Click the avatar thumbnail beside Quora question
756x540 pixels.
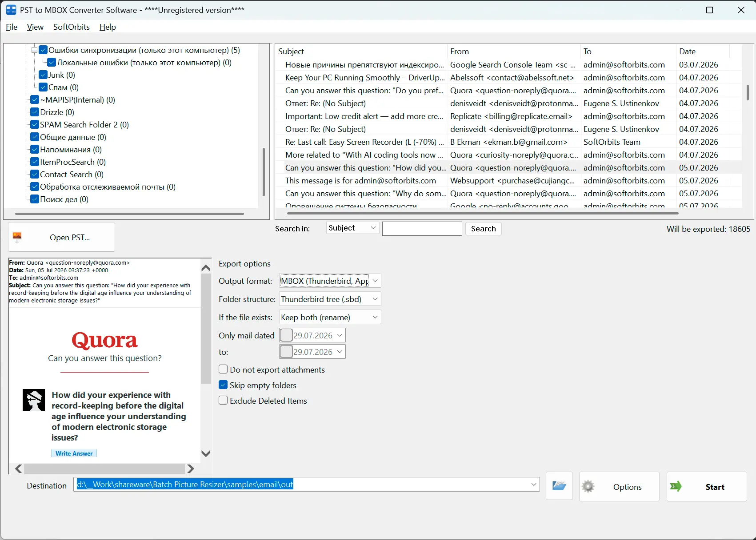[x=34, y=400]
